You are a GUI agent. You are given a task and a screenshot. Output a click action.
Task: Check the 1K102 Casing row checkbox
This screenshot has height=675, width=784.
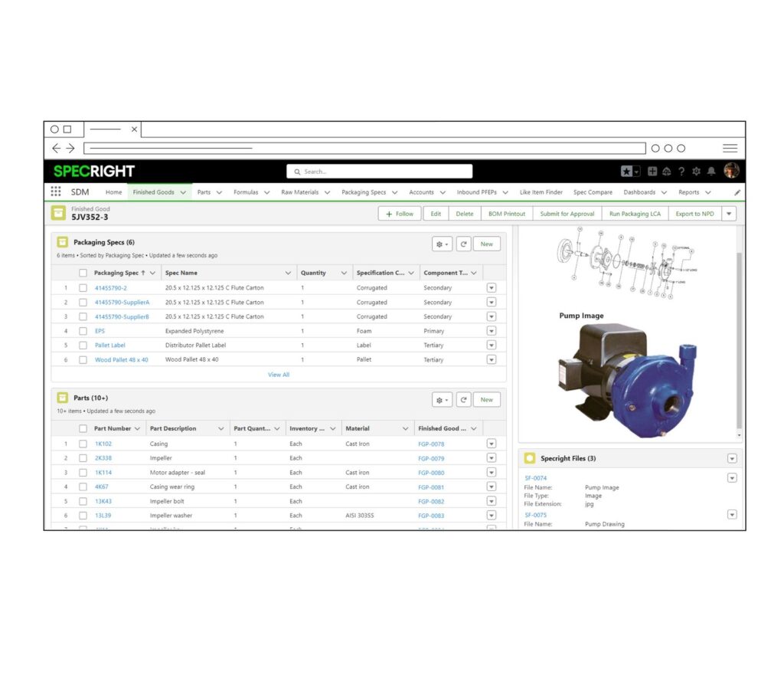click(x=83, y=444)
